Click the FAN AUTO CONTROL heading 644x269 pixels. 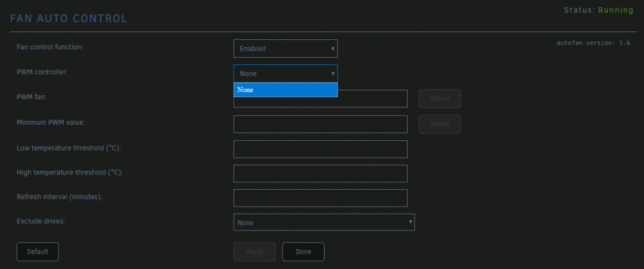point(69,19)
